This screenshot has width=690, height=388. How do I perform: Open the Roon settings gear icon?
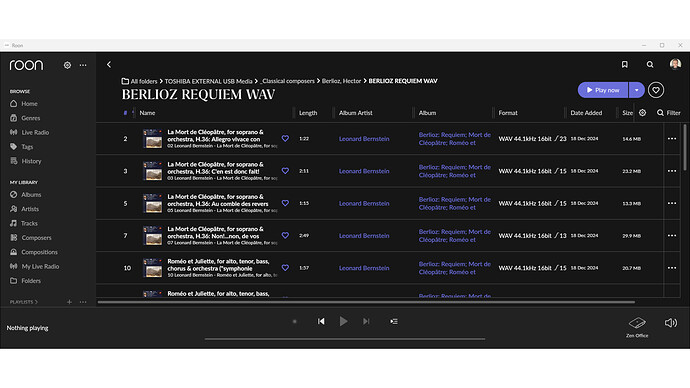67,65
